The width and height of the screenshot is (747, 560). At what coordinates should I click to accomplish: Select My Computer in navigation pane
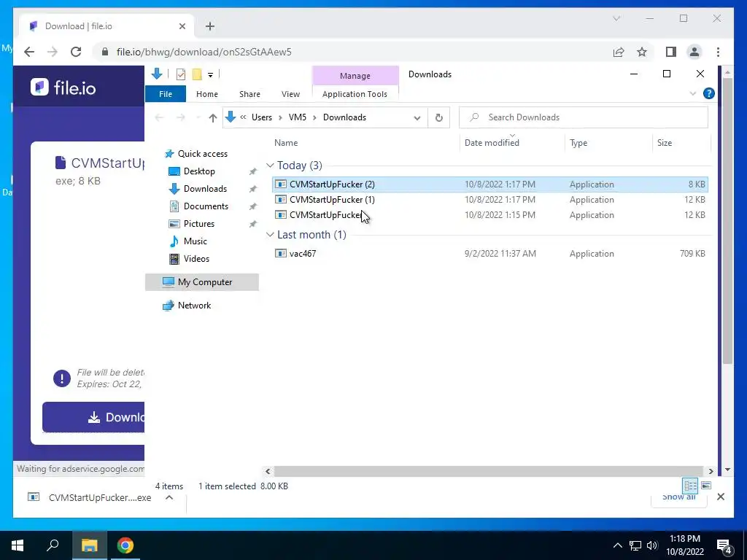coord(202,282)
